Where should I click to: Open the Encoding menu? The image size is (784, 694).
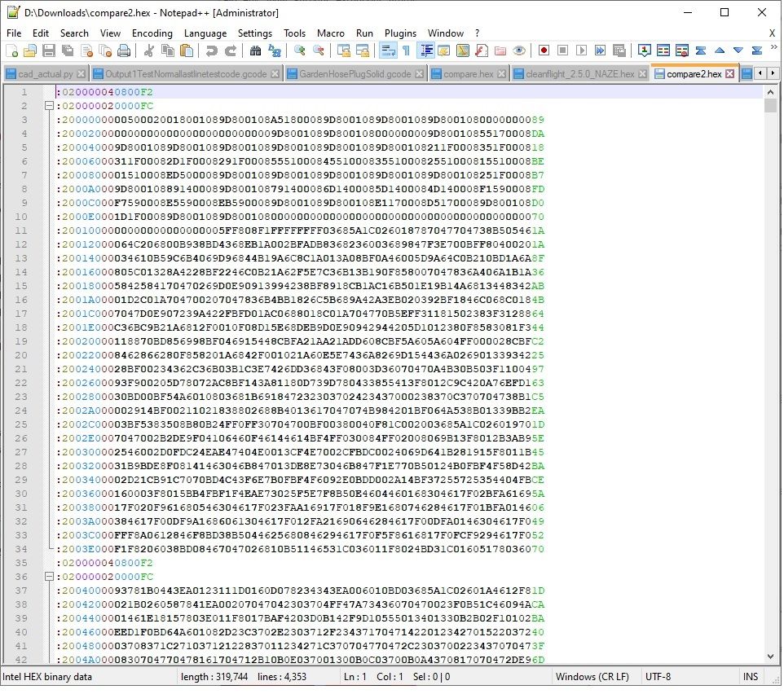click(x=152, y=33)
